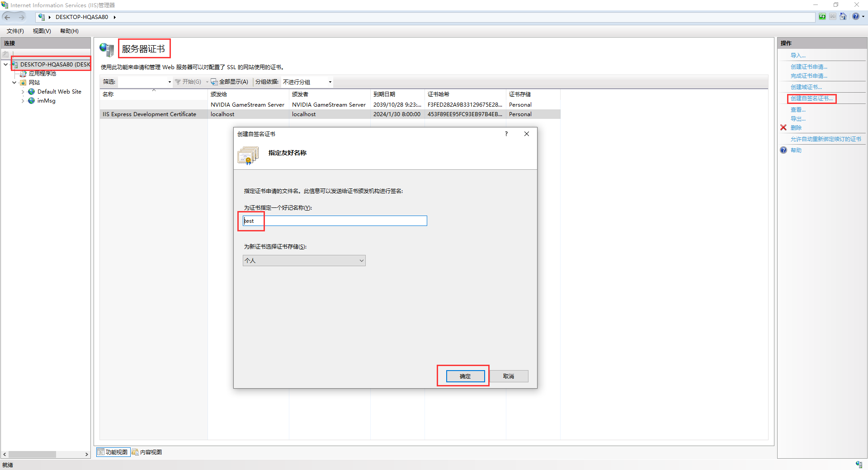This screenshot has height=470, width=868.
Task: Expand the Default Web Site tree node
Action: [23, 92]
